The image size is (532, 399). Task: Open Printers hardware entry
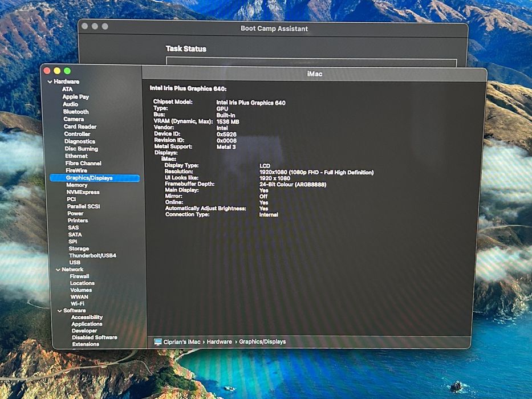(x=78, y=221)
